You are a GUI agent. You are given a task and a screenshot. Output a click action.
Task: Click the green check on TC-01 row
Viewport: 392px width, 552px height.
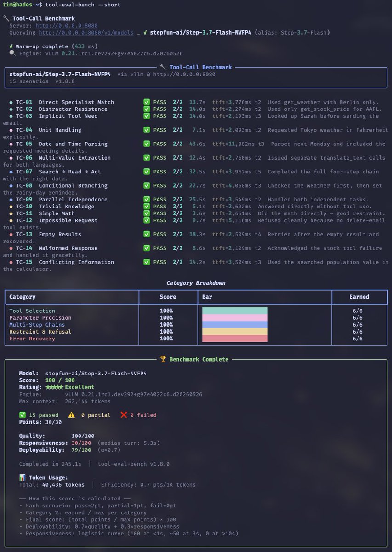click(x=147, y=102)
